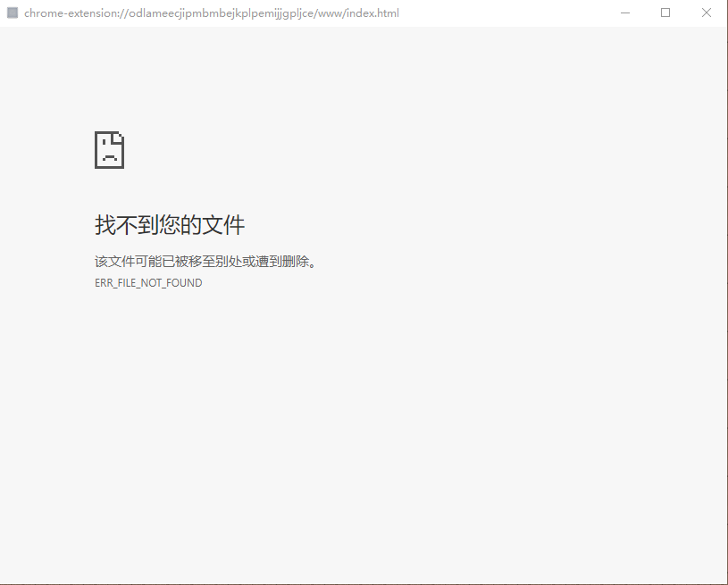The image size is (728, 585).
Task: Click the sad file error icon
Action: coord(110,150)
